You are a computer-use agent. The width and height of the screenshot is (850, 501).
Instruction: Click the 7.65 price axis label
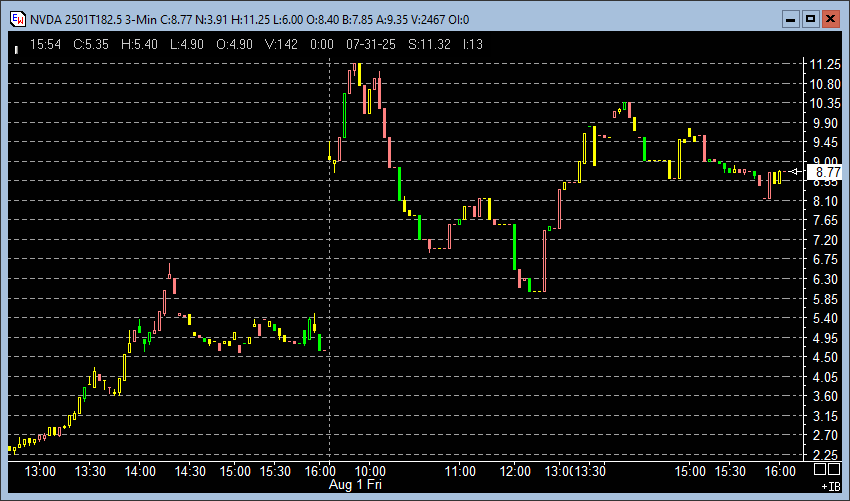[x=825, y=220]
